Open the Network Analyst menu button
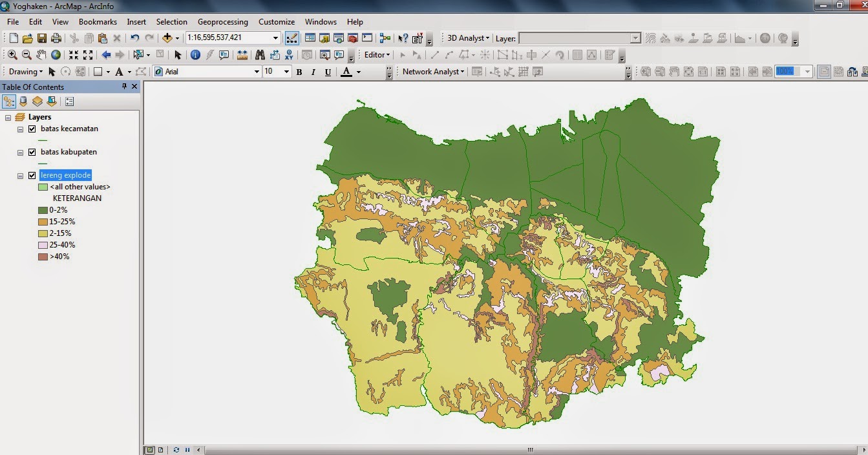 click(433, 72)
